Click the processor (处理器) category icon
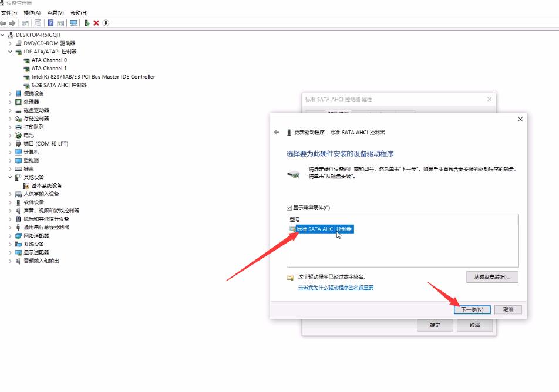The height and width of the screenshot is (392, 559). click(x=19, y=102)
